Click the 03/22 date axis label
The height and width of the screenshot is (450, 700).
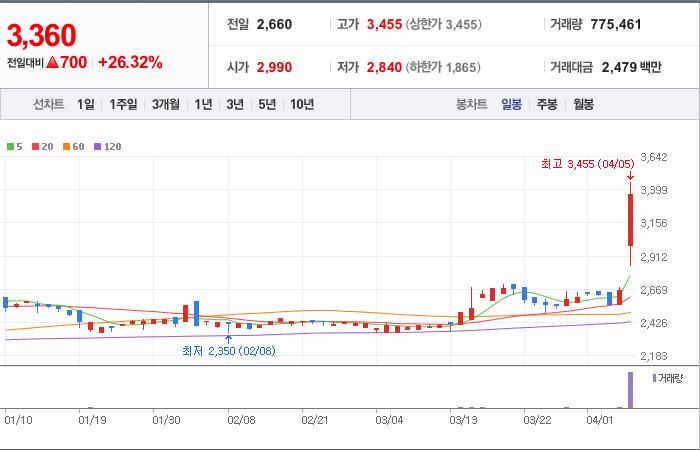click(537, 420)
